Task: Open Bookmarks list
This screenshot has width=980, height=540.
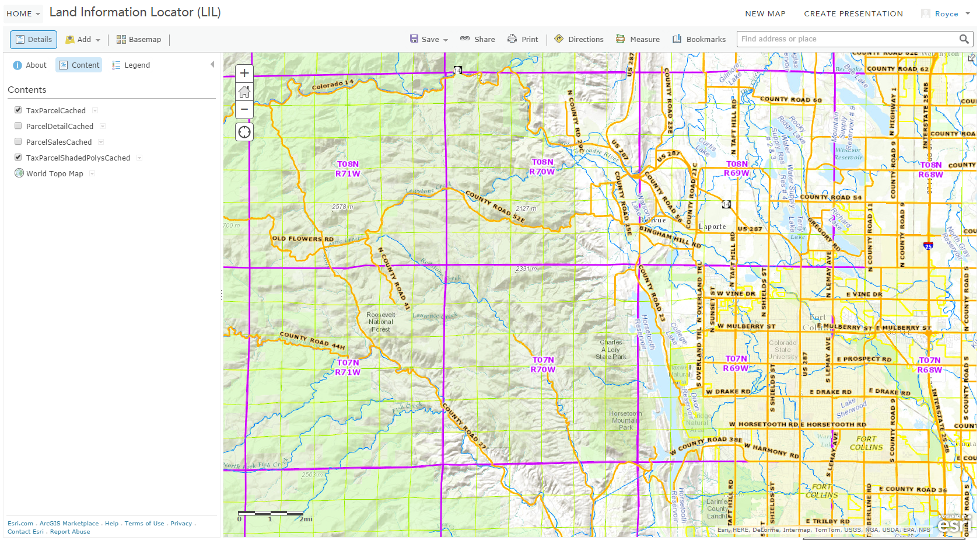Action: tap(699, 39)
